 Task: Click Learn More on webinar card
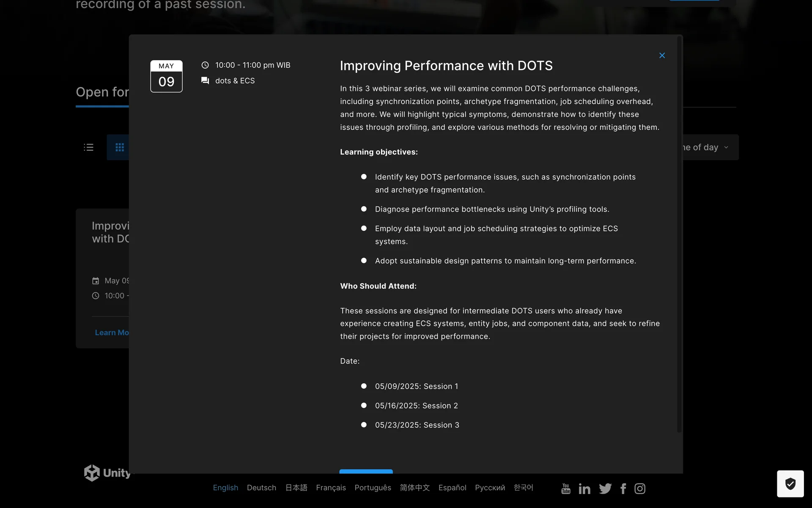tap(112, 333)
